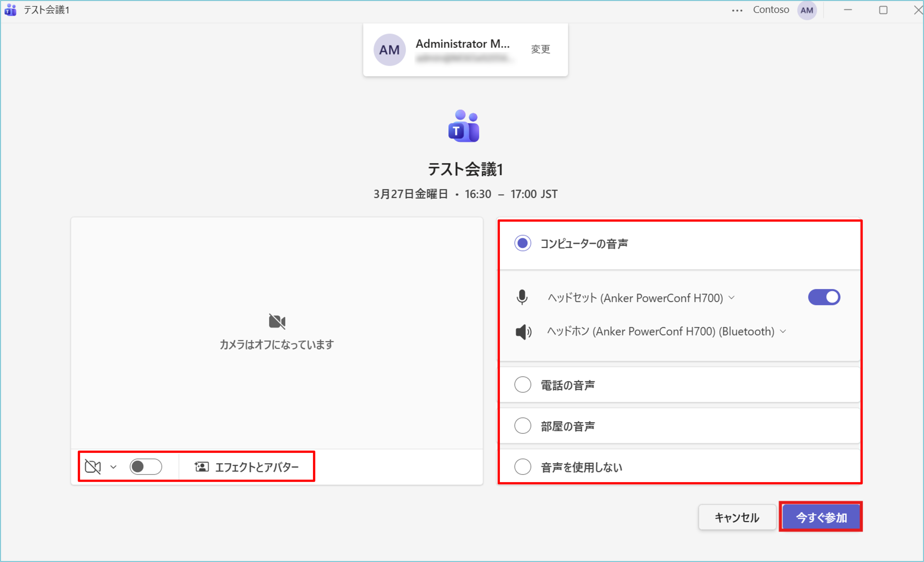Viewport: 924px width, 562px height.
Task: Turn on the camera toggle switch
Action: tap(145, 467)
